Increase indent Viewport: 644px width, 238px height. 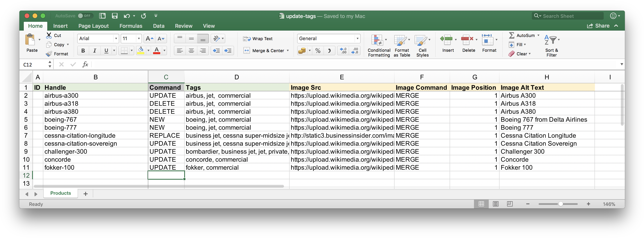(228, 51)
